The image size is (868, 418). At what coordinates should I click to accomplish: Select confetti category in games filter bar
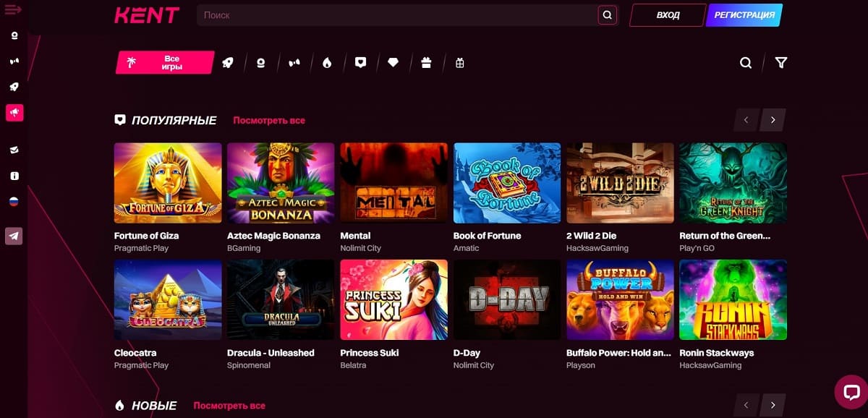(x=294, y=63)
